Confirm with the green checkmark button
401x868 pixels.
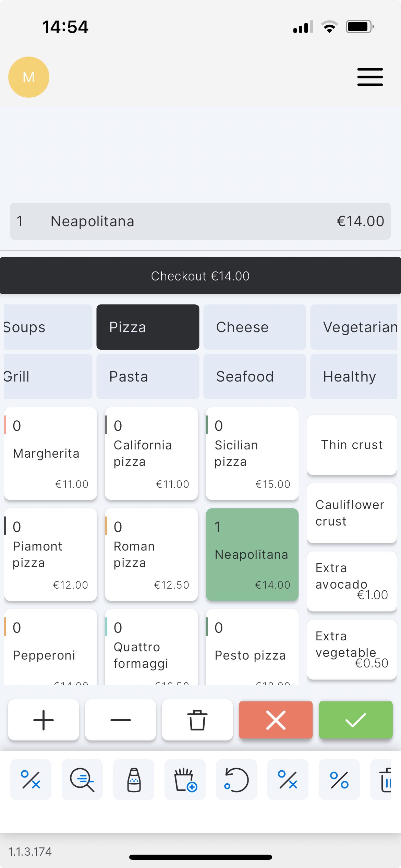pos(355,720)
